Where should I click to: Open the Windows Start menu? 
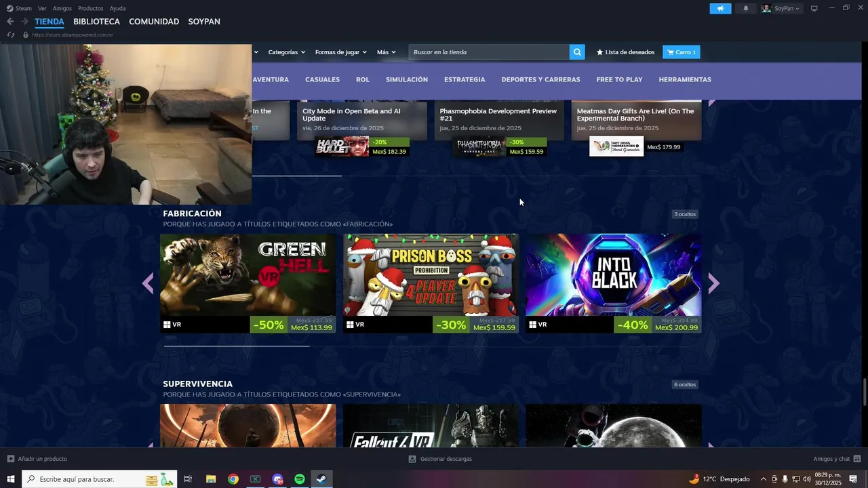pos(11,479)
